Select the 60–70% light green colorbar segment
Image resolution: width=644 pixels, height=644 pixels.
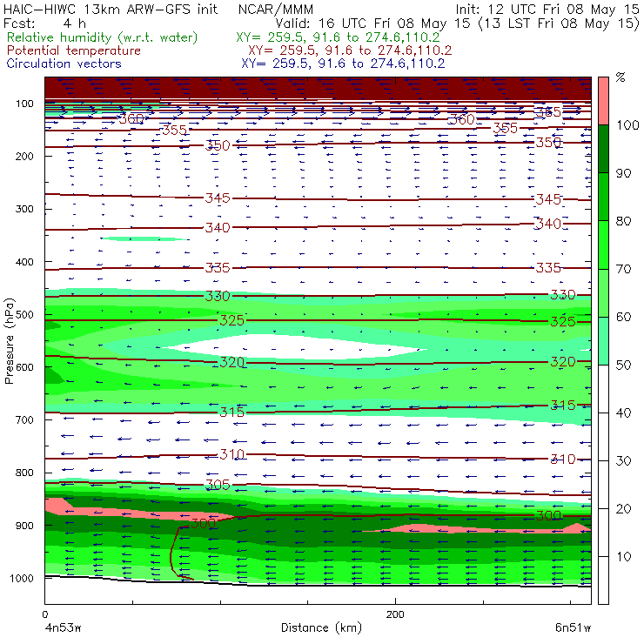603,292
